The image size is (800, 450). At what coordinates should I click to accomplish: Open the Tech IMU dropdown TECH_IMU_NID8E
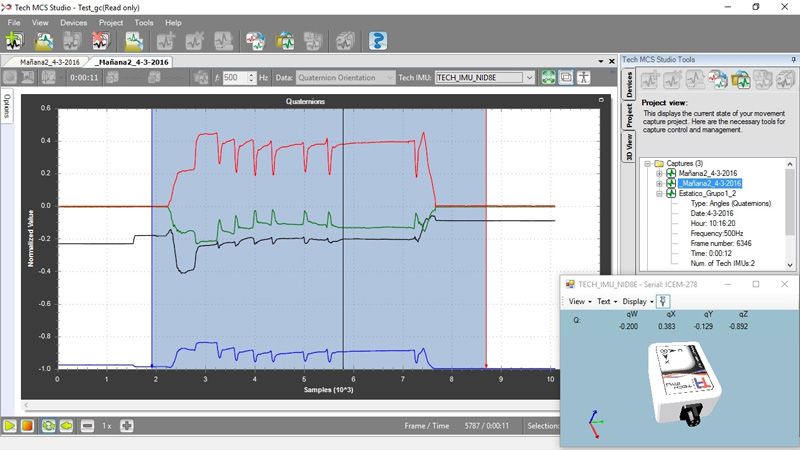[484, 78]
